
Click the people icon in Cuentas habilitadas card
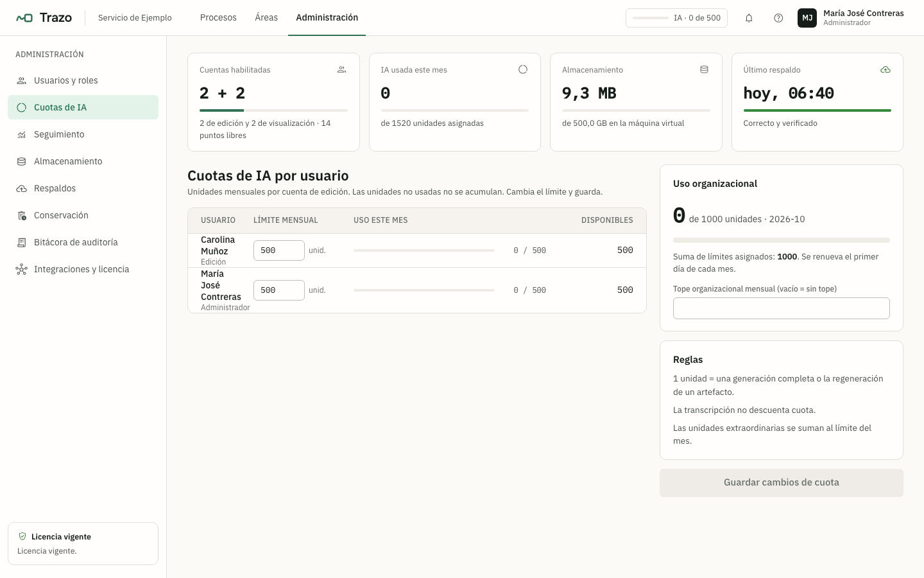point(342,69)
